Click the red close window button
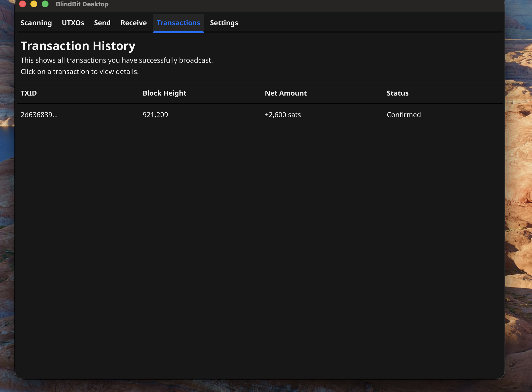532x392 pixels. click(23, 4)
